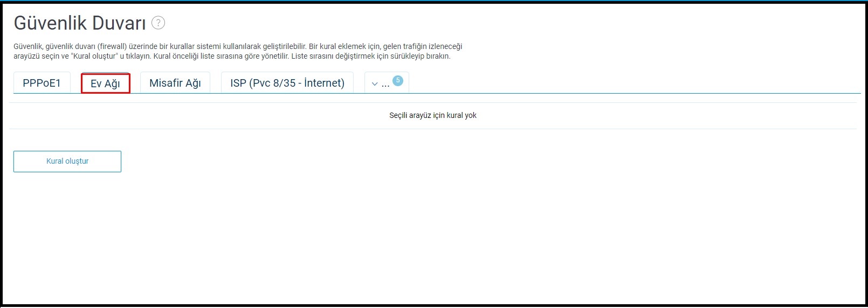Click the 'Seçili arayüz için kural yok' message
The height and width of the screenshot is (308, 868).
coord(432,115)
